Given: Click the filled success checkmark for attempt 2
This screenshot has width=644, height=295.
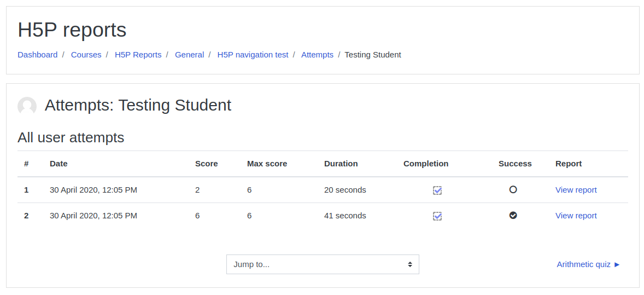Looking at the screenshot, I should (x=513, y=215).
